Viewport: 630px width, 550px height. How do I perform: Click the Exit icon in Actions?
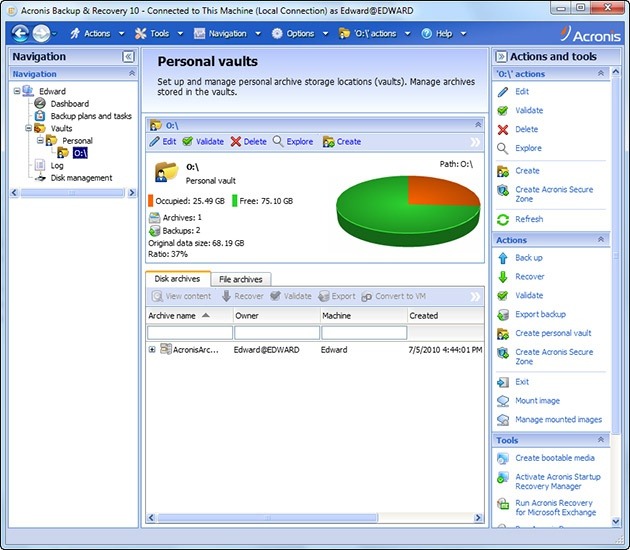(503, 382)
